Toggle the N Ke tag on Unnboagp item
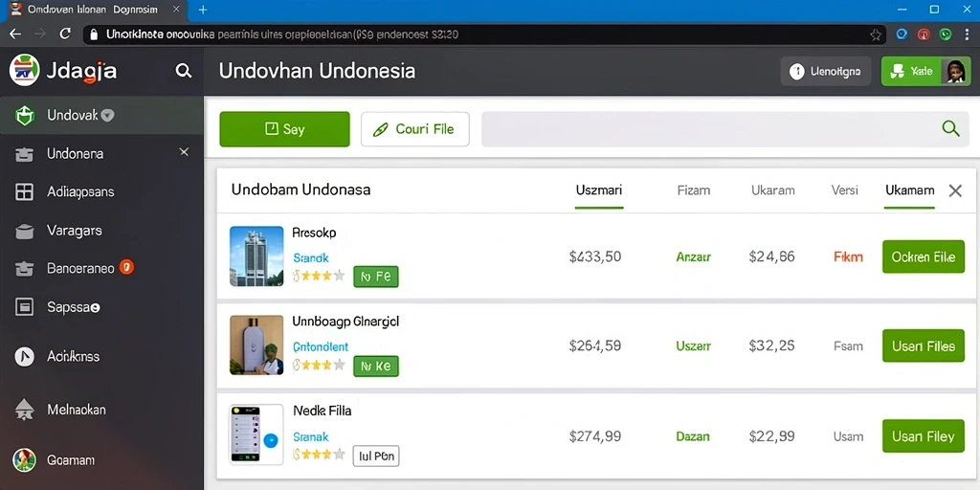The image size is (980, 490). point(375,367)
